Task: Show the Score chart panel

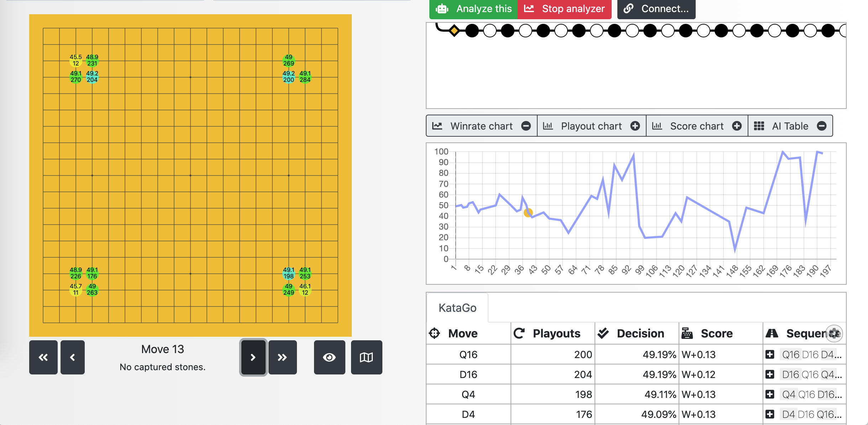Action: coord(737,126)
